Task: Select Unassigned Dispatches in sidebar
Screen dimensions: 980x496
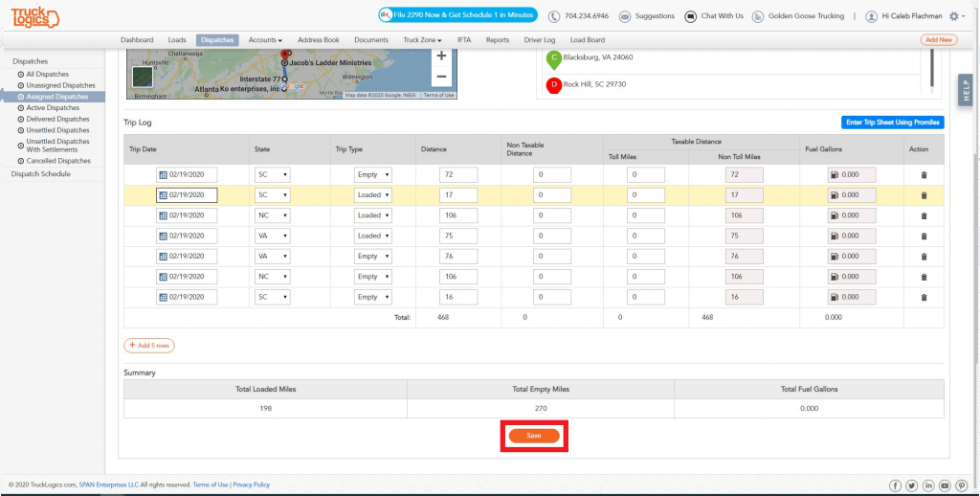Action: click(x=60, y=85)
